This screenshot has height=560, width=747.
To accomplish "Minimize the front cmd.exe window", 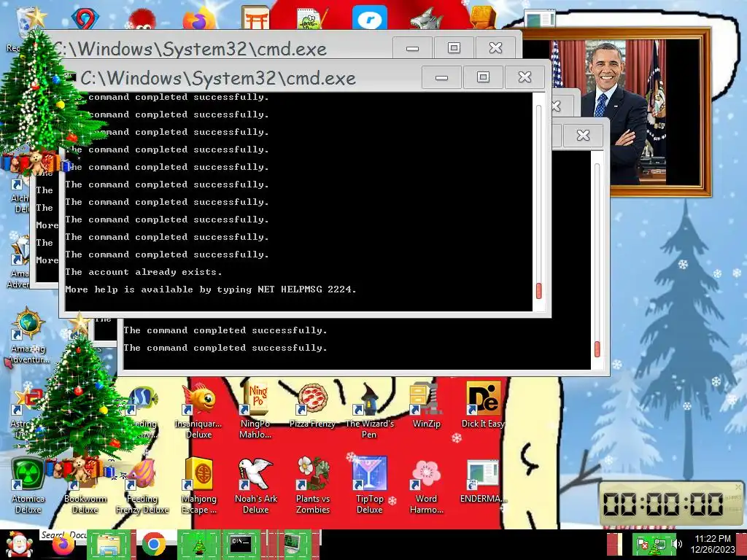I will click(441, 77).
